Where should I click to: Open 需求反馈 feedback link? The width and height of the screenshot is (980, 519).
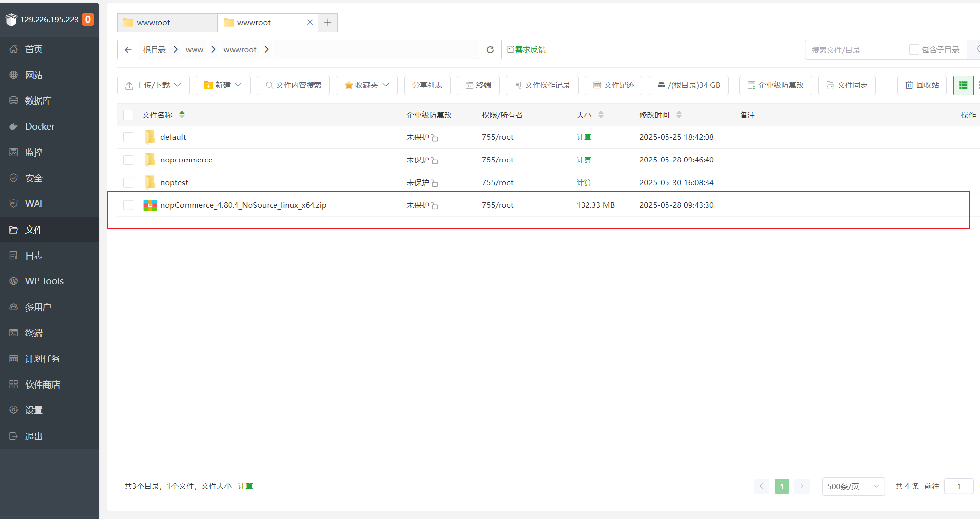(x=526, y=50)
